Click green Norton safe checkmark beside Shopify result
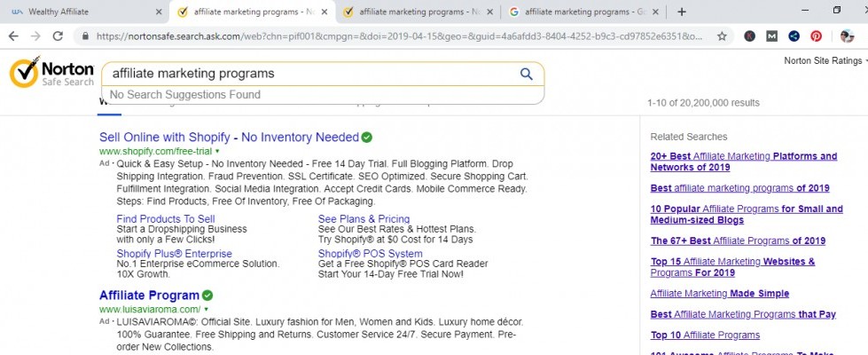This screenshot has height=355, width=868. [366, 137]
